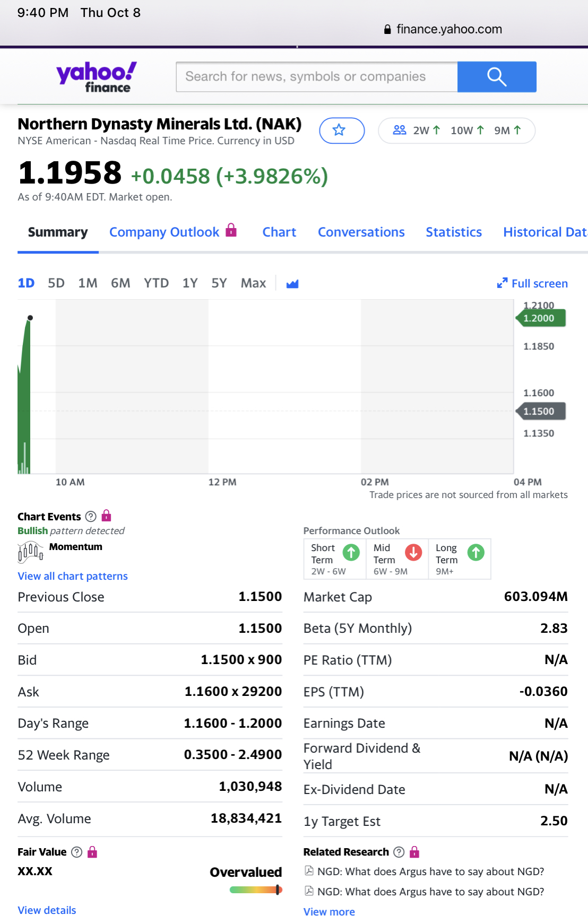Click View more under Related Research
Image resolution: width=588 pixels, height=924 pixels.
click(x=329, y=912)
